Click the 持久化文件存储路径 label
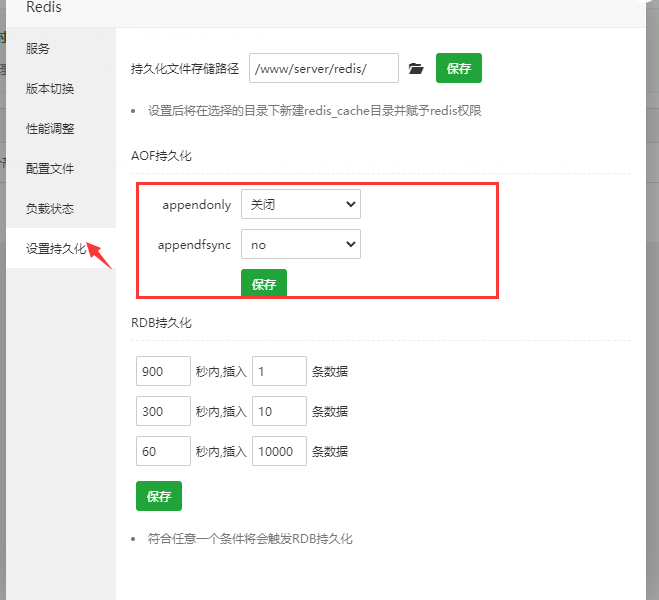The image size is (659, 600). (185, 68)
